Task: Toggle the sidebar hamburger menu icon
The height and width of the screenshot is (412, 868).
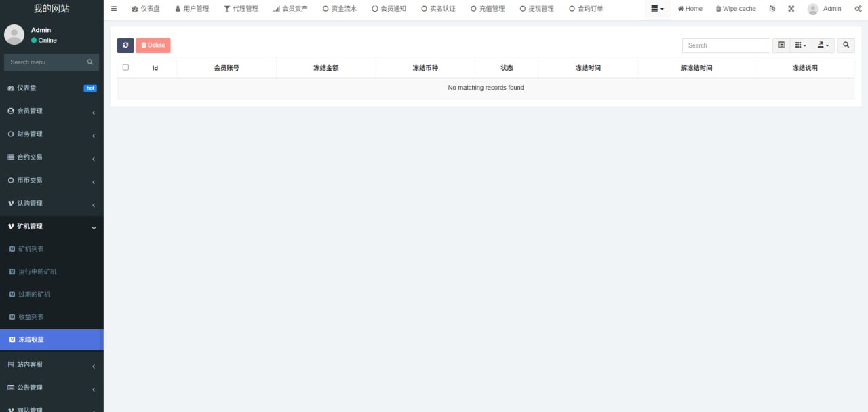Action: [114, 9]
